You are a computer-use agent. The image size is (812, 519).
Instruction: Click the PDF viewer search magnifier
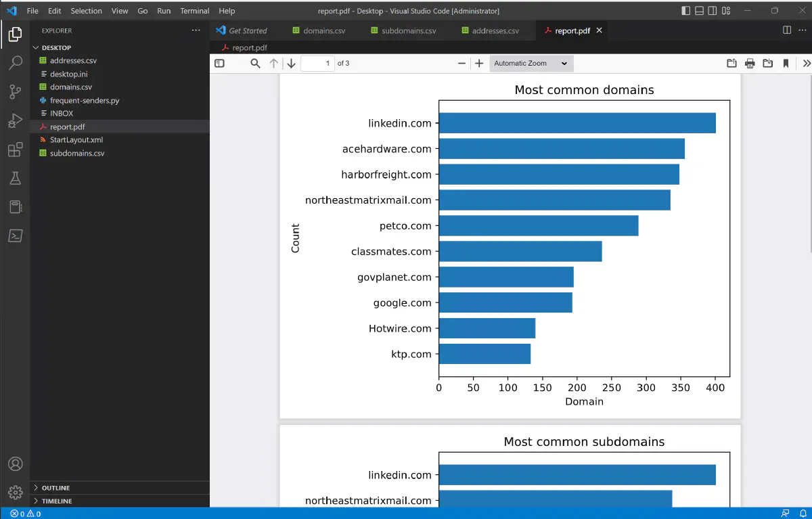(255, 63)
